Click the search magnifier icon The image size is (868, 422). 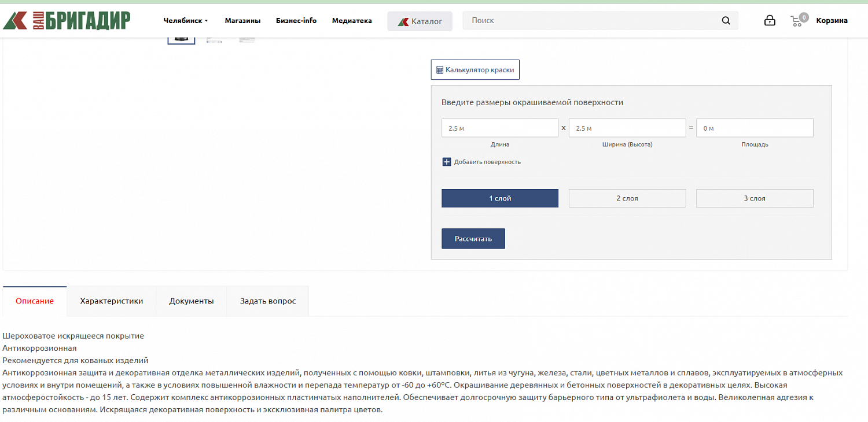(726, 21)
